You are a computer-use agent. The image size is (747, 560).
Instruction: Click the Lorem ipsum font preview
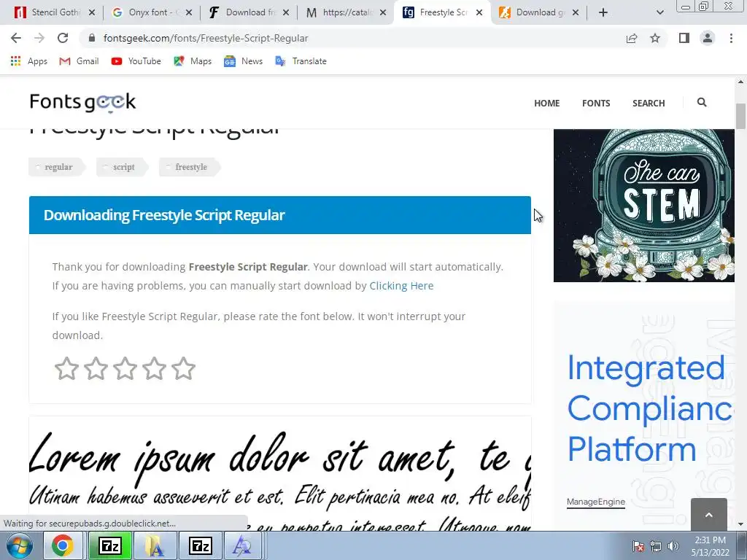pos(280,473)
